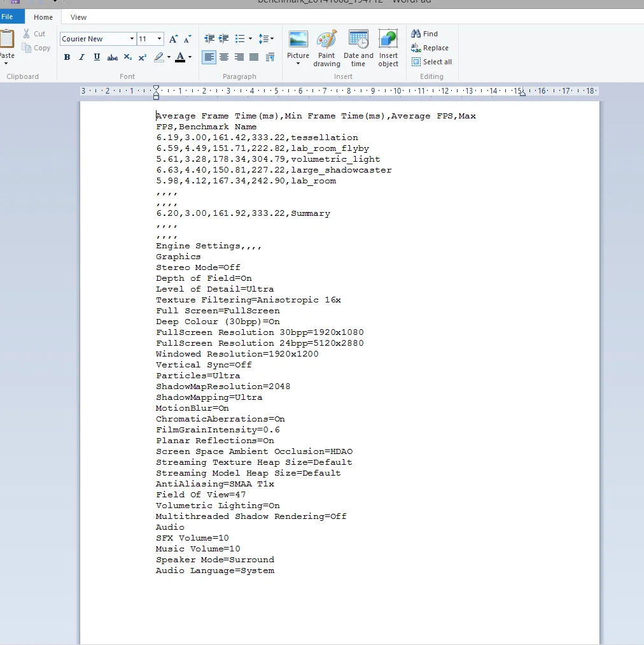Screen dimensions: 644x645
Task: Justify the paragraph text
Action: 254,57
